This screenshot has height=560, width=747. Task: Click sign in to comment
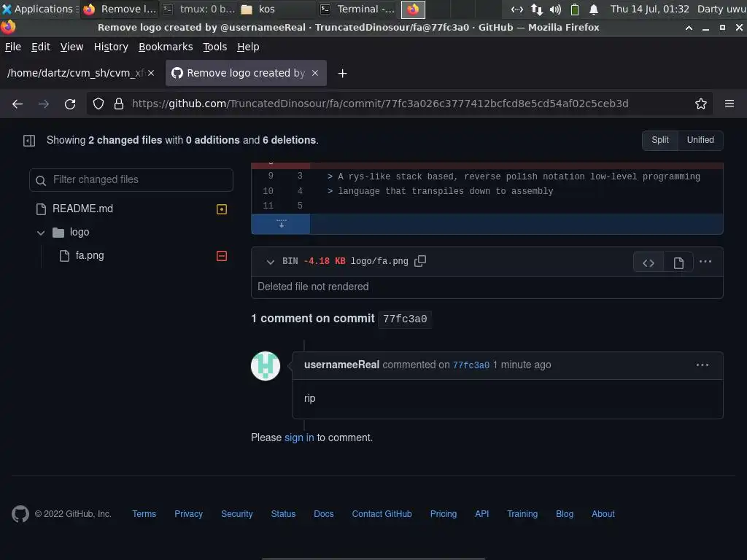click(298, 437)
